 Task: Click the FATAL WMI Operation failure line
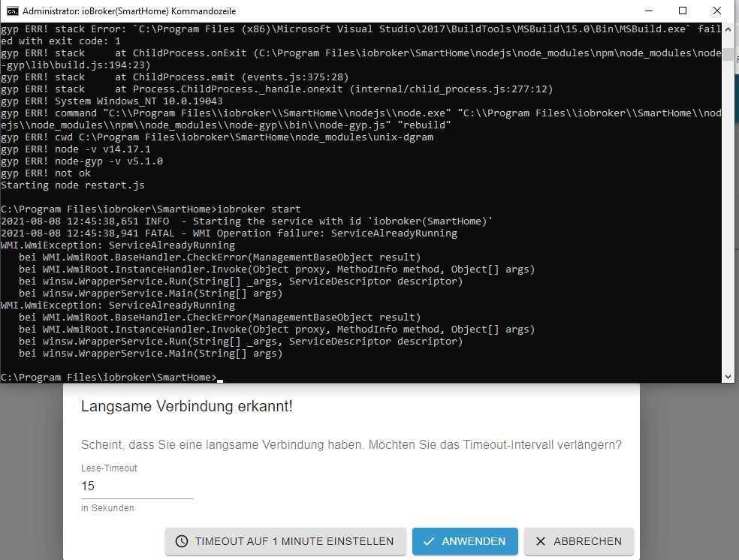(229, 233)
